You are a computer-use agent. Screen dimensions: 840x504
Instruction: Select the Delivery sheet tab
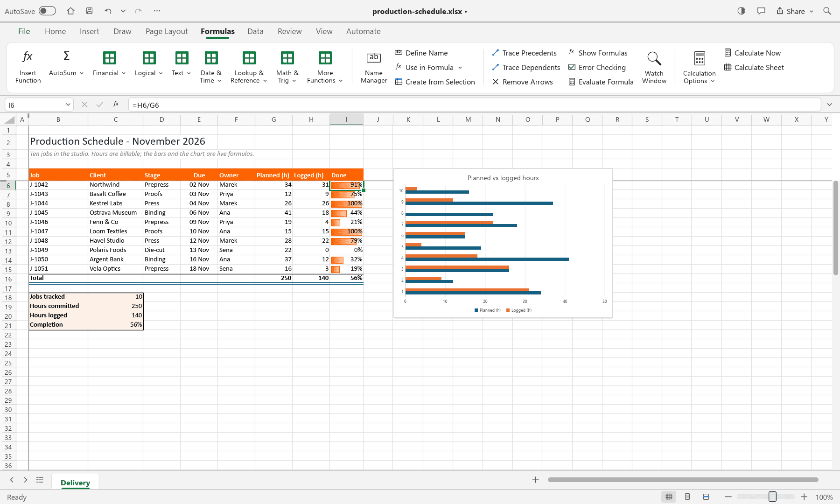tap(75, 483)
